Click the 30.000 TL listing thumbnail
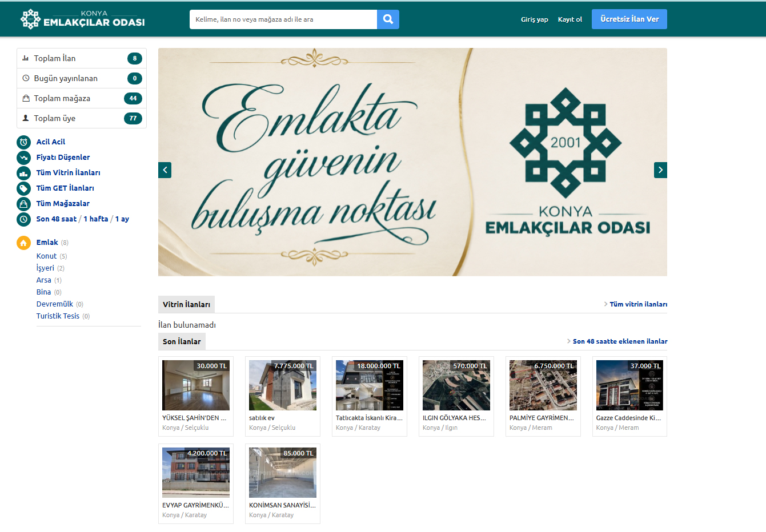This screenshot has height=532, width=766. pos(196,385)
